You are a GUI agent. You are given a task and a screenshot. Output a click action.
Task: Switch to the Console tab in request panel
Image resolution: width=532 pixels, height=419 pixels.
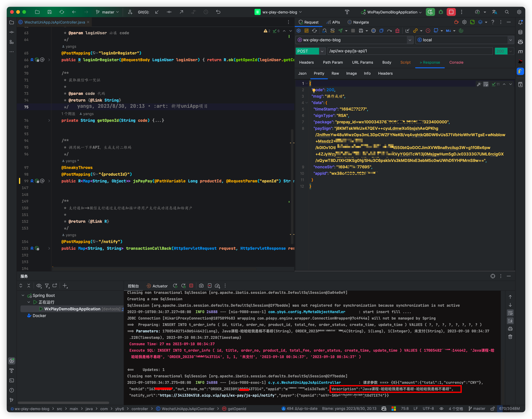pyautogui.click(x=456, y=62)
